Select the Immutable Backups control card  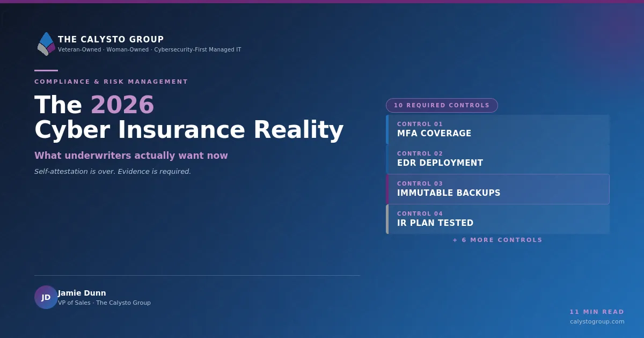coord(497,189)
